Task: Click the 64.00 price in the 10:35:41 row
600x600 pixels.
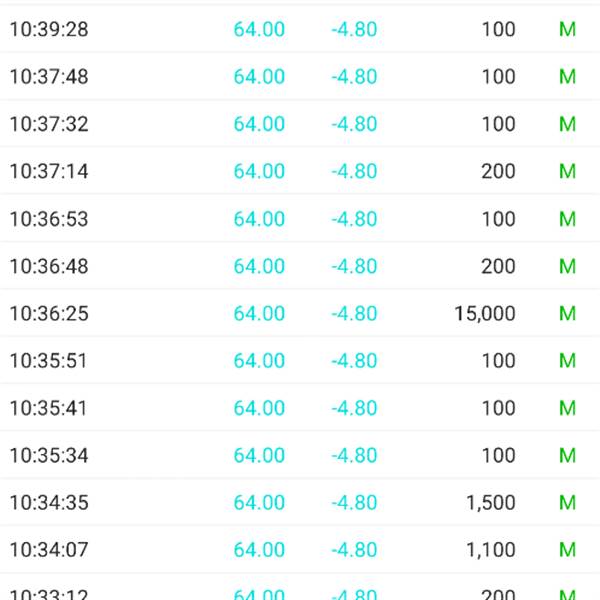Action: tap(259, 408)
